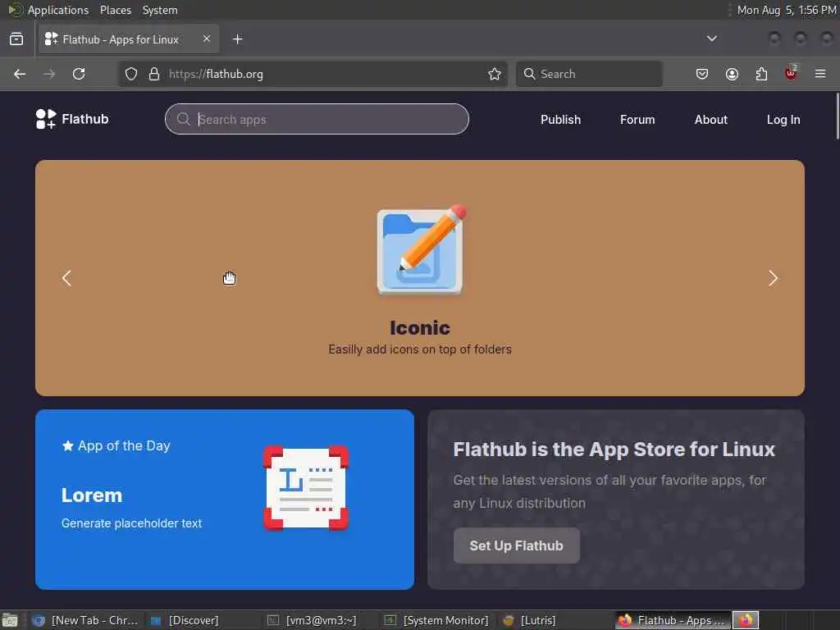Select the Flathub Firefox taskbar entry
This screenshot has width=840, height=630.
point(673,620)
